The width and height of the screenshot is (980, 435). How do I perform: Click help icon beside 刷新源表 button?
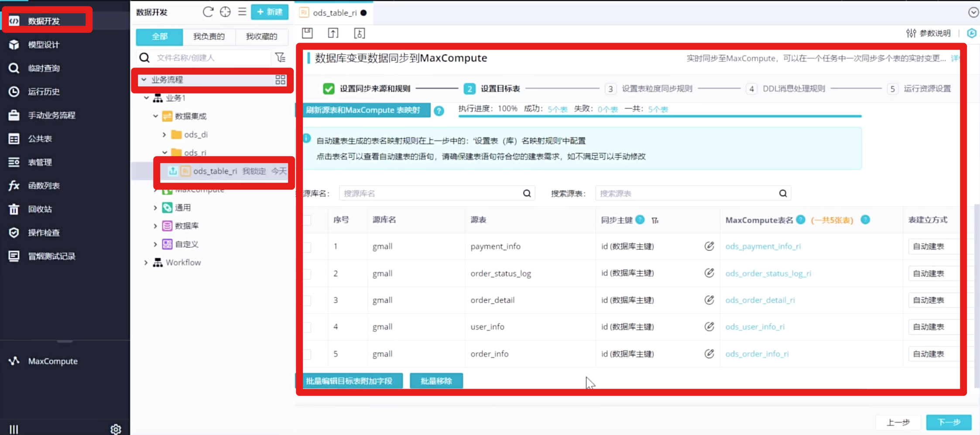[x=439, y=111]
